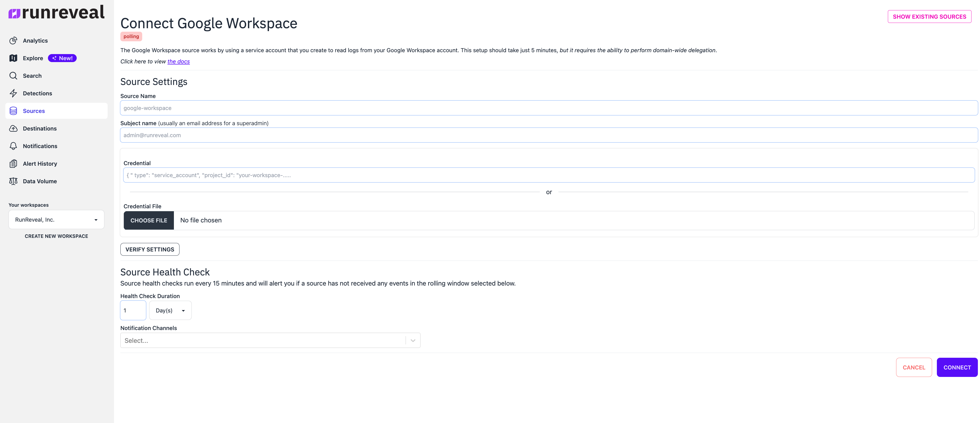Click the Credential JSON input field

tap(549, 175)
